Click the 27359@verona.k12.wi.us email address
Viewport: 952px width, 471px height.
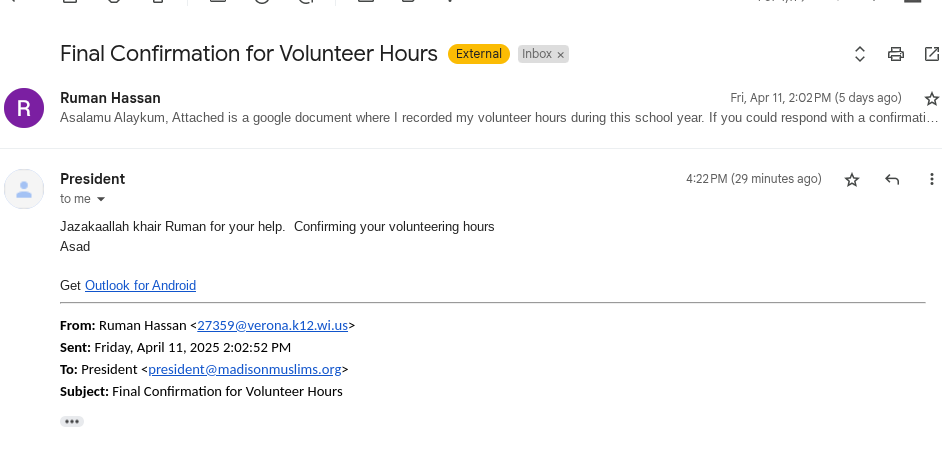click(271, 326)
